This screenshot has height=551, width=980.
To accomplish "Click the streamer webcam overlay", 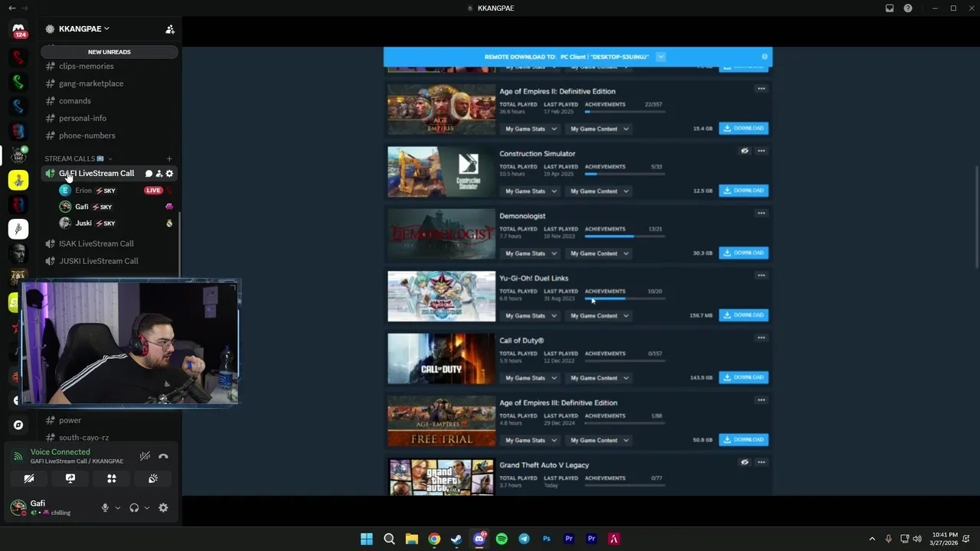I will click(x=130, y=343).
